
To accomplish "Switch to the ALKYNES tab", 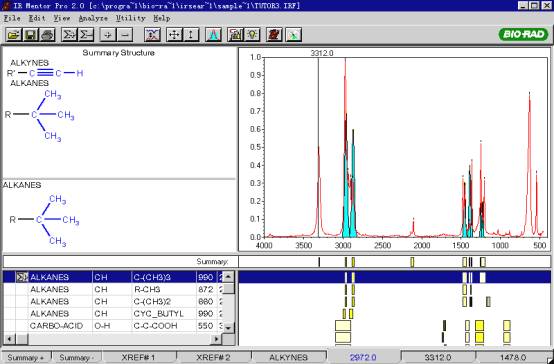I will 288,357.
